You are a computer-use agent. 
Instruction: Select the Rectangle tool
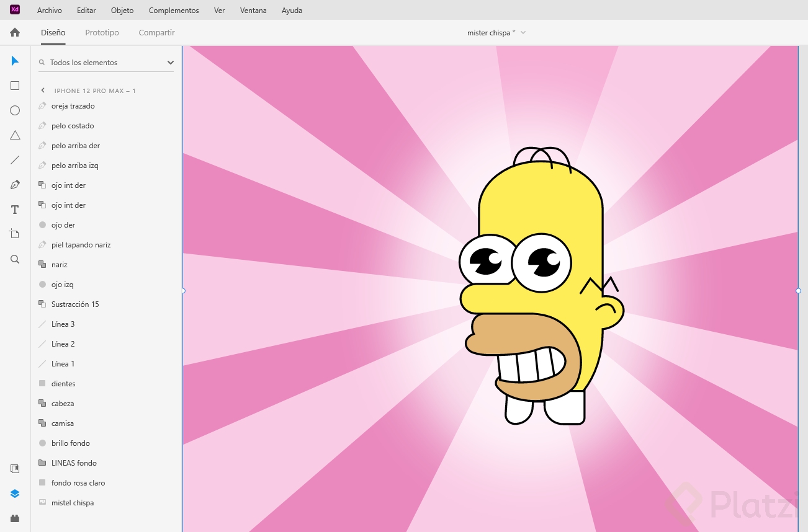coord(15,86)
